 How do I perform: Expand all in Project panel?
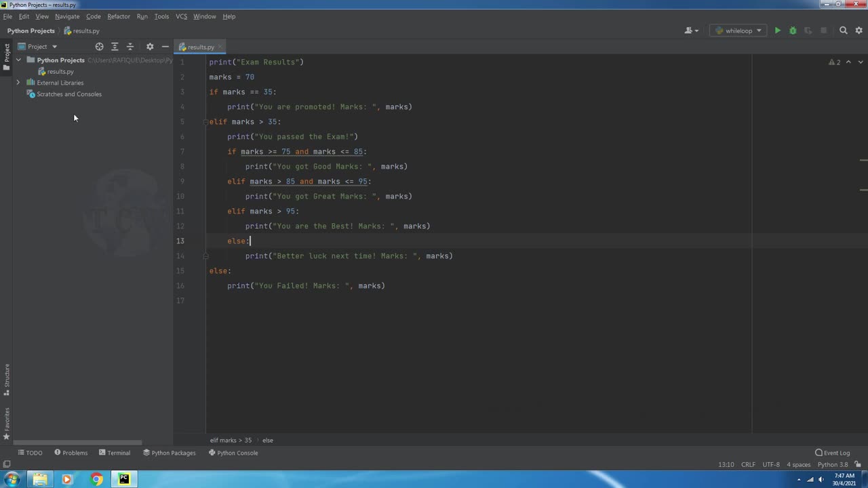[x=115, y=47]
